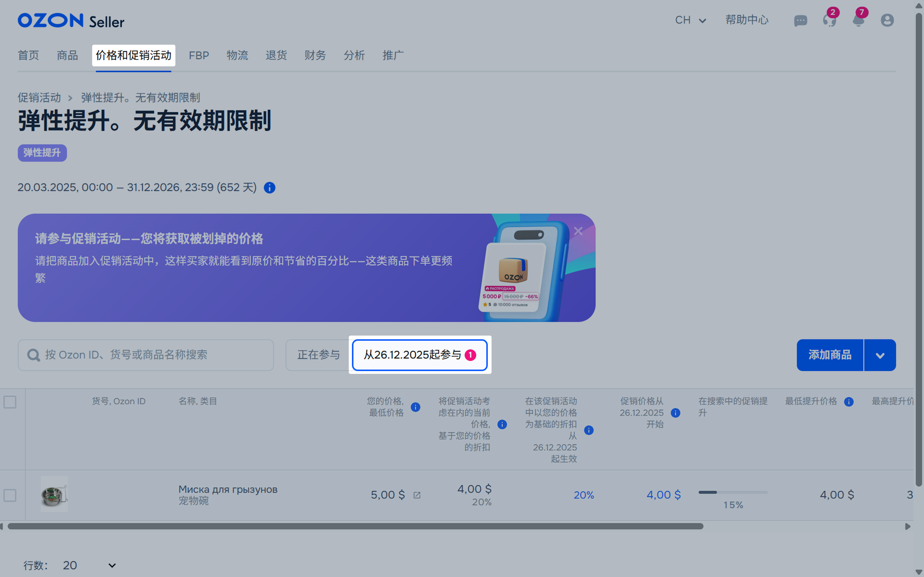Open the user profile avatar icon
The height and width of the screenshot is (577, 924).
coord(887,20)
